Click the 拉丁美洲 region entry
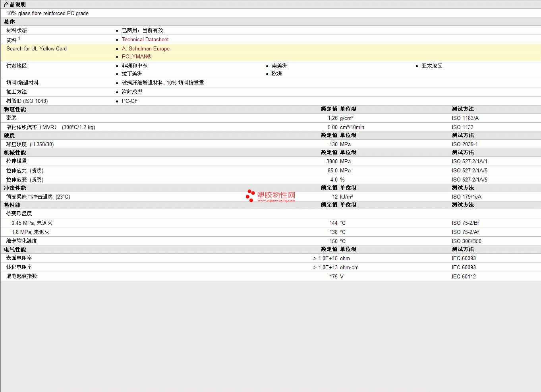This screenshot has height=392, width=541. [x=132, y=74]
